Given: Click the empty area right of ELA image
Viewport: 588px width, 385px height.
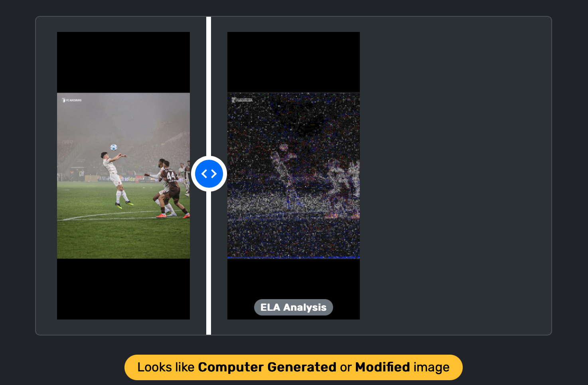Looking at the screenshot, I should point(455,176).
